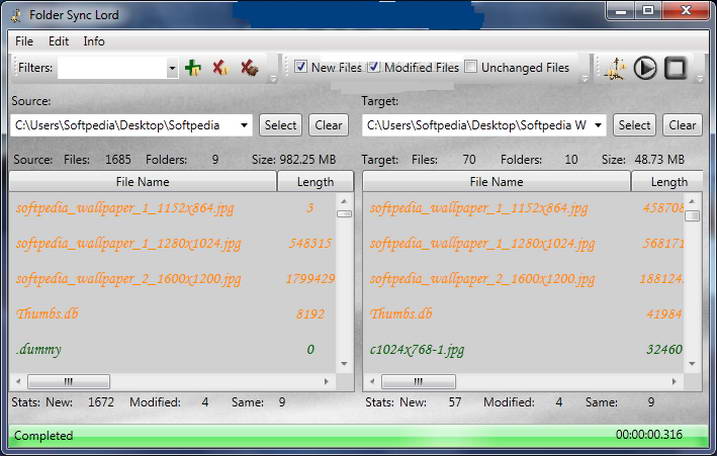717x456 pixels.
Task: Open the Edit menu
Action: [x=59, y=41]
